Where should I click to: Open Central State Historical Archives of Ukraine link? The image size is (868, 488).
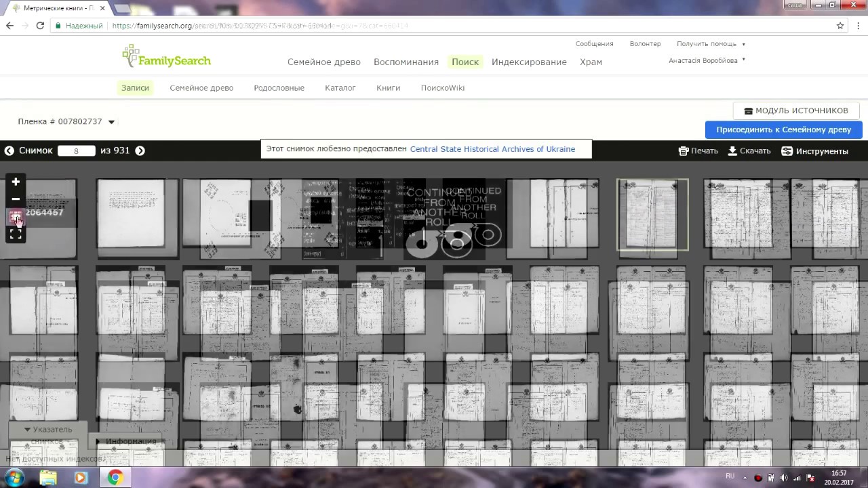coord(492,149)
